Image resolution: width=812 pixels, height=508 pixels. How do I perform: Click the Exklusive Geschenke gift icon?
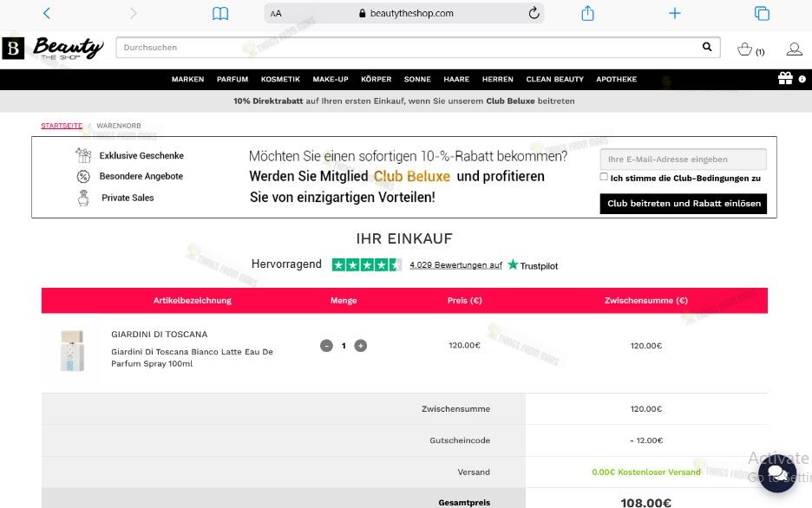click(x=83, y=155)
